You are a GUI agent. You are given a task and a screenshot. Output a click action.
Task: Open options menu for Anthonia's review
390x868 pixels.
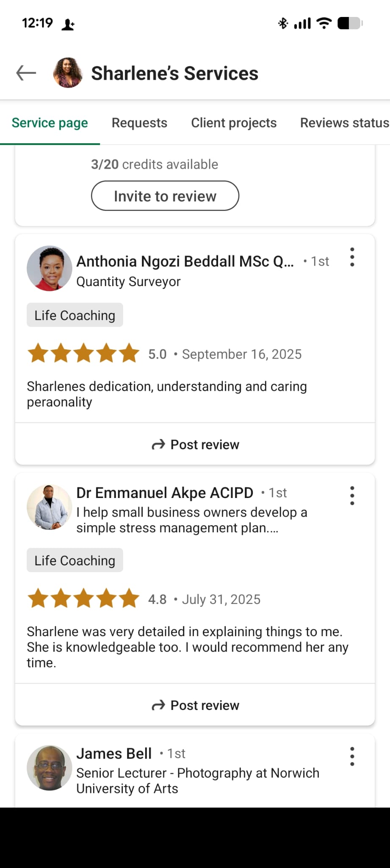point(352,257)
